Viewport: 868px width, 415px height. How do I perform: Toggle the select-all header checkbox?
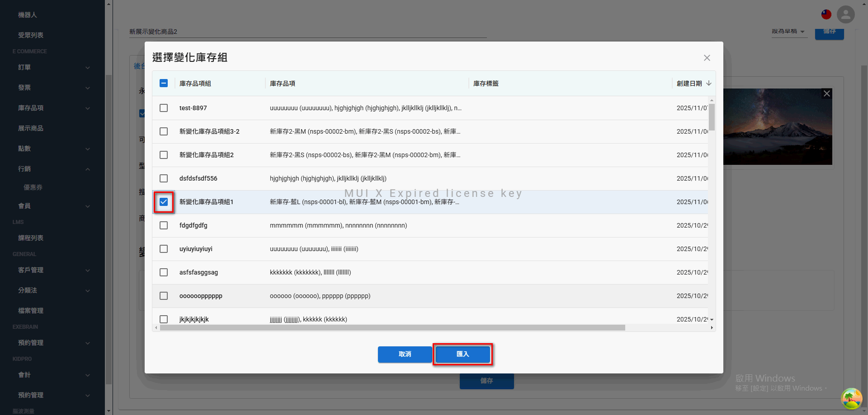[x=164, y=83]
